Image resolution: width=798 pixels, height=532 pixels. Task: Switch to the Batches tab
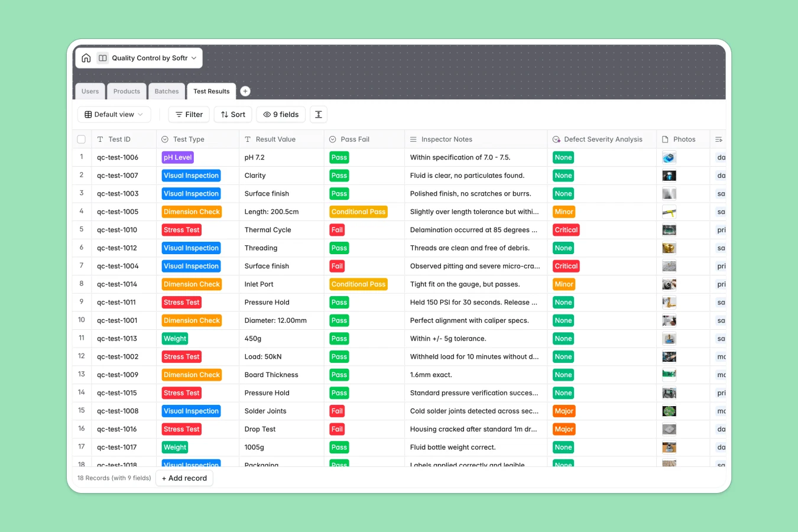[x=166, y=91]
